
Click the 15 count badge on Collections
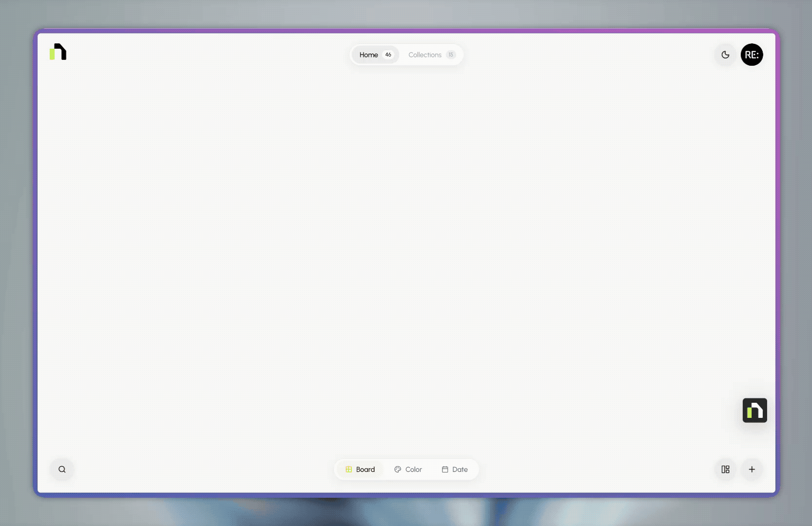[x=451, y=55]
